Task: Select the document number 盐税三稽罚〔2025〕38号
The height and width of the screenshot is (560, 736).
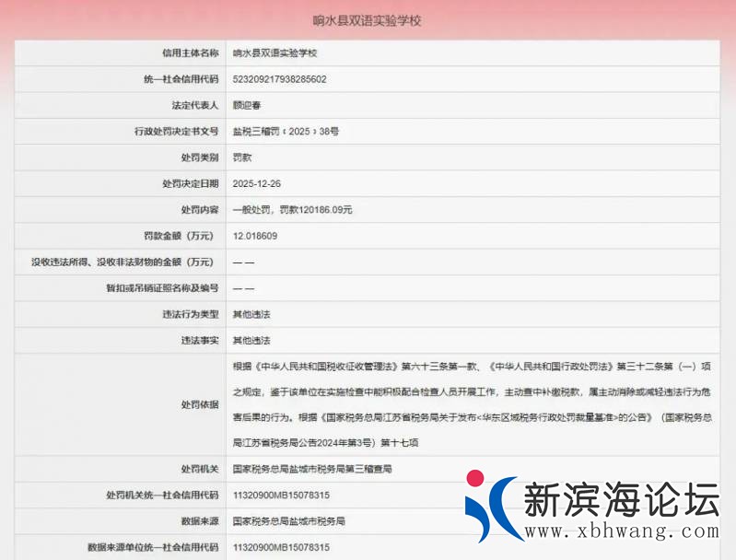Action: pos(286,132)
